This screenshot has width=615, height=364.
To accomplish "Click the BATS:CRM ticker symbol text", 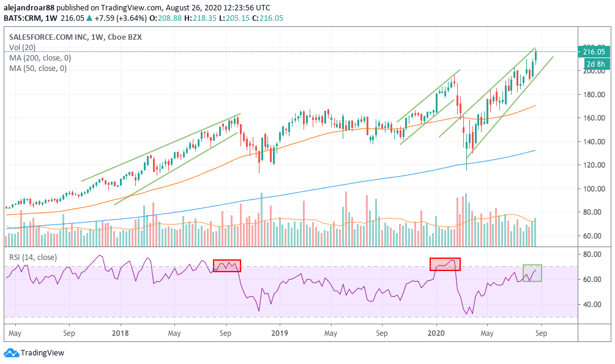I will [x=23, y=18].
